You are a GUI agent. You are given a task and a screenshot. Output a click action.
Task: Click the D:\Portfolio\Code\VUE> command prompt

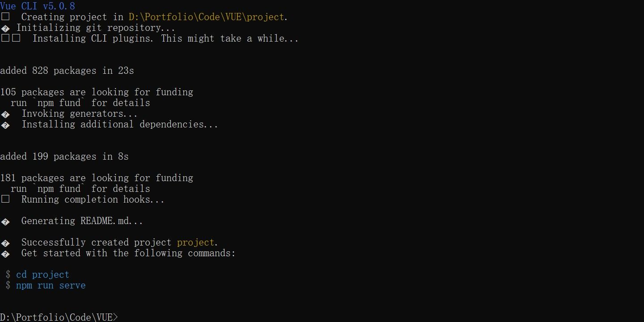[59, 317]
